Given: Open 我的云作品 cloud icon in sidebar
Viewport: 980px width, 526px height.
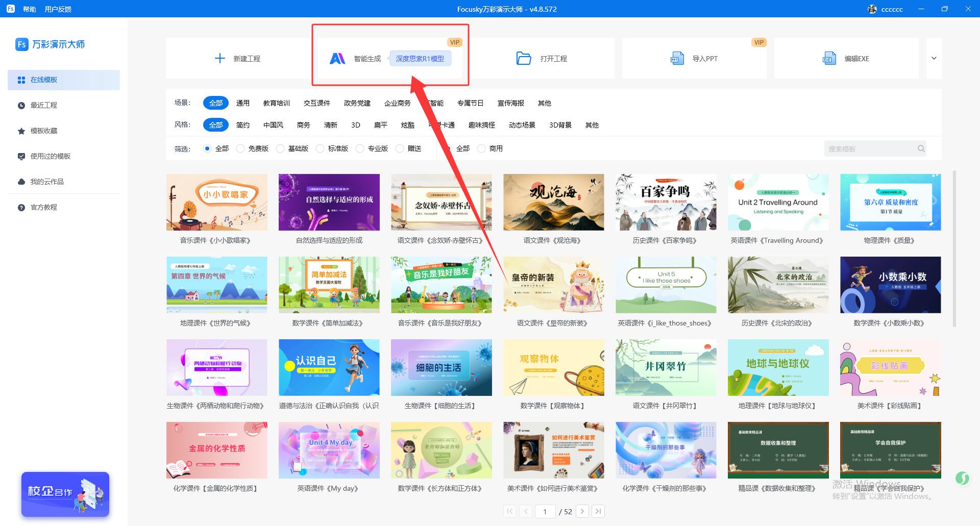Looking at the screenshot, I should (x=21, y=182).
